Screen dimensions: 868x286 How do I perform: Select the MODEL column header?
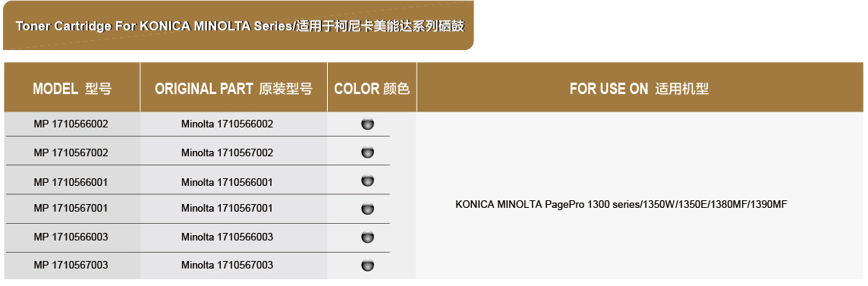72,88
